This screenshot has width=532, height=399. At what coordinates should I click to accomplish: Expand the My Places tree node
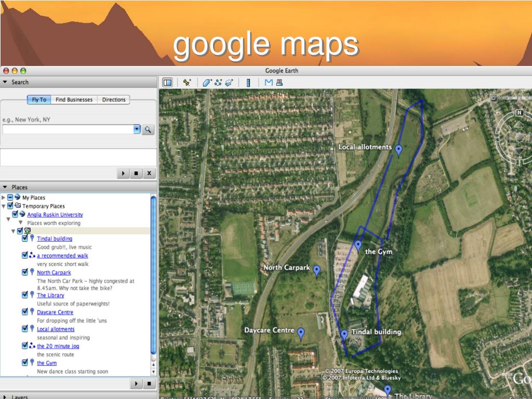pyautogui.click(x=4, y=197)
